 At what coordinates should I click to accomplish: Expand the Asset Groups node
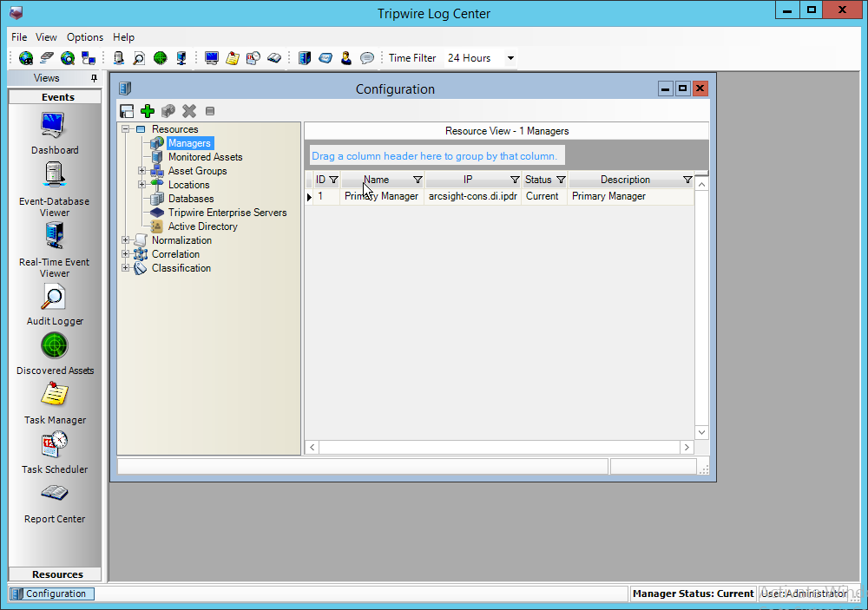point(142,170)
